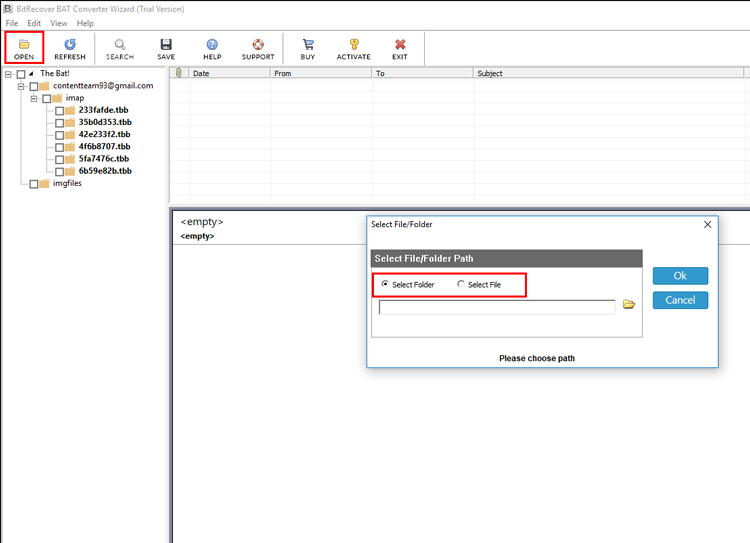Sort emails by From column

(x=321, y=73)
